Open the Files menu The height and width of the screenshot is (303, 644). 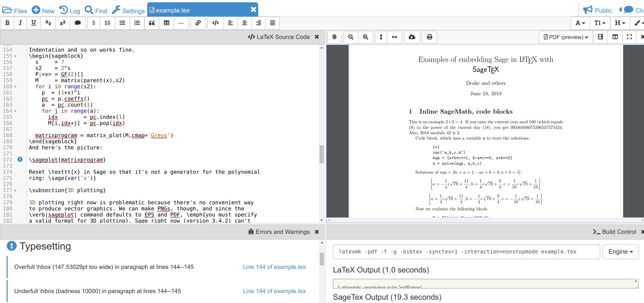(15, 10)
